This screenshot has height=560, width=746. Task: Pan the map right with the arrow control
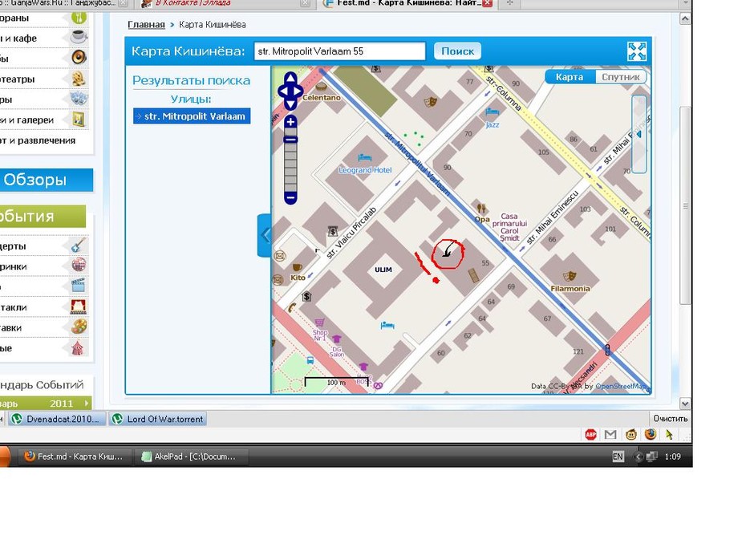(298, 91)
